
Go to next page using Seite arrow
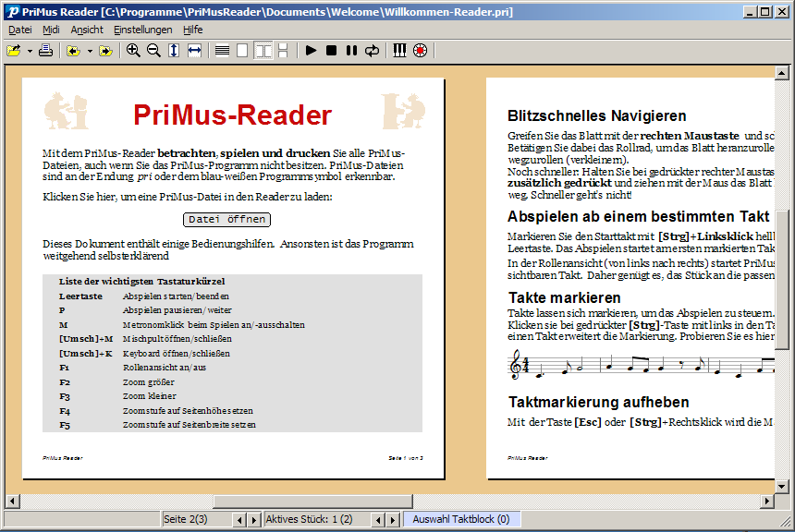point(253,520)
